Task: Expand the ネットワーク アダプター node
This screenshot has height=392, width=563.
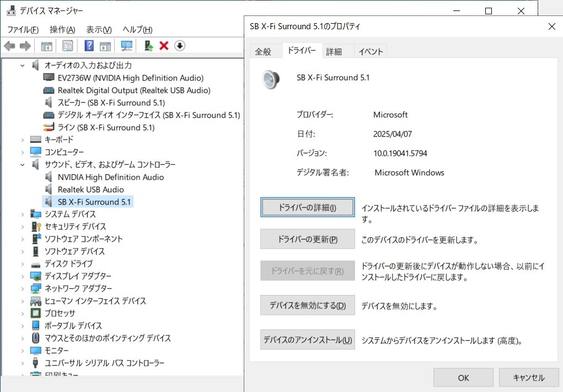Action: coord(23,288)
